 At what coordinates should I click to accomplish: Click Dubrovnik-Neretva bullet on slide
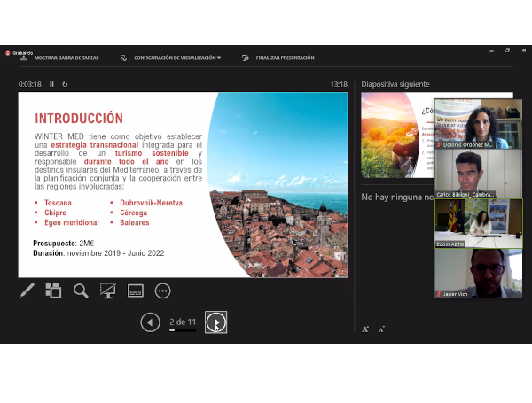[151, 203]
